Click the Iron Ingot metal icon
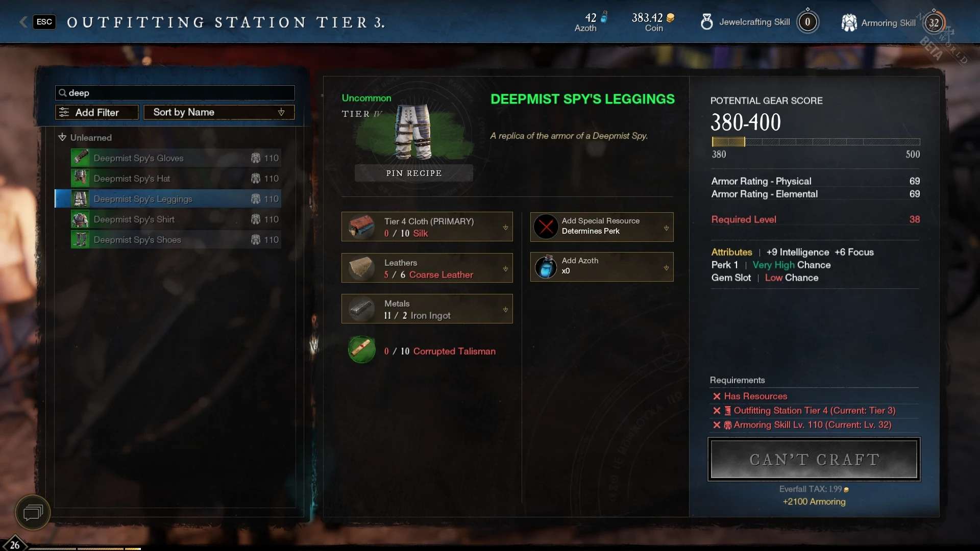The height and width of the screenshot is (551, 980). (361, 309)
